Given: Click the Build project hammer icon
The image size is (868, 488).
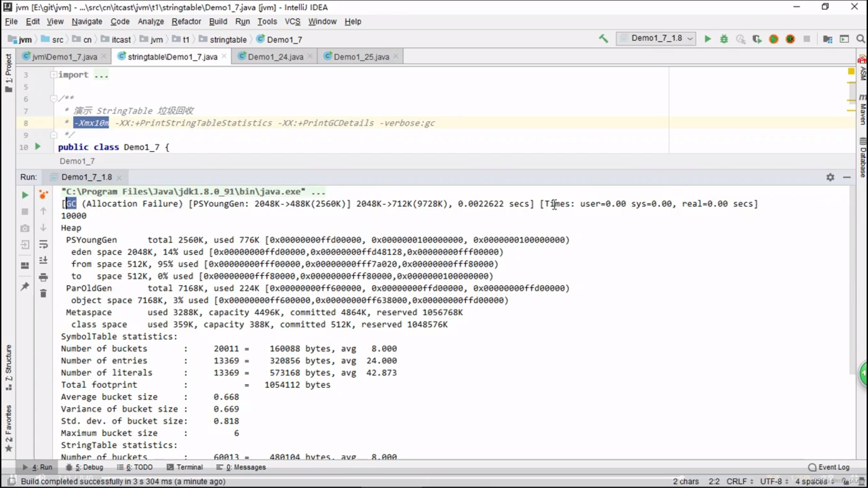Looking at the screenshot, I should [603, 39].
